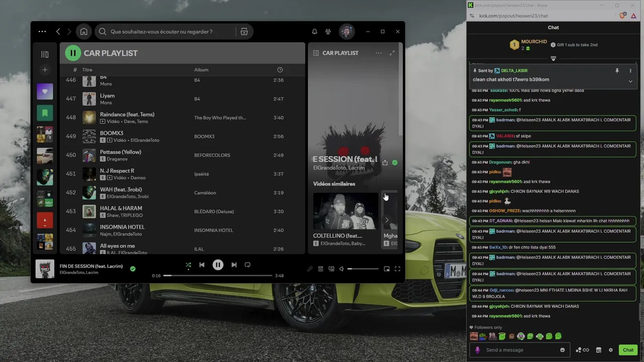Expand gift leaderboard arrow in Kick chat
The image size is (644, 362).
click(553, 59)
